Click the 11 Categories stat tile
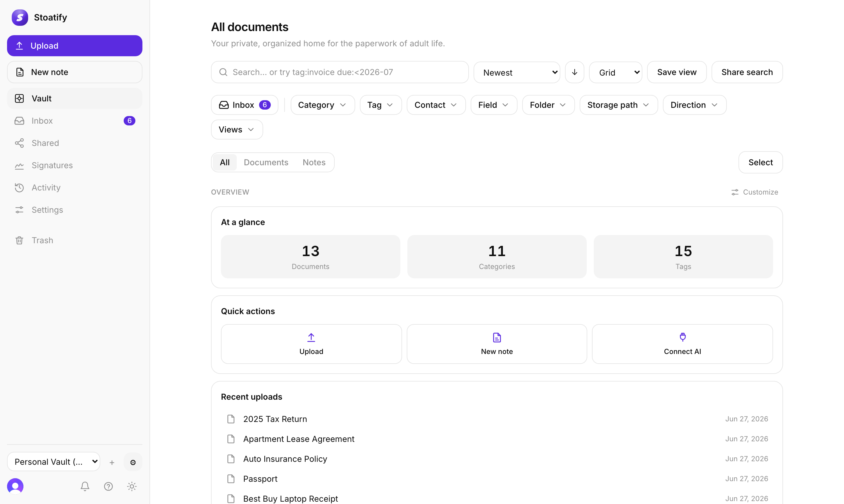 [x=497, y=257]
